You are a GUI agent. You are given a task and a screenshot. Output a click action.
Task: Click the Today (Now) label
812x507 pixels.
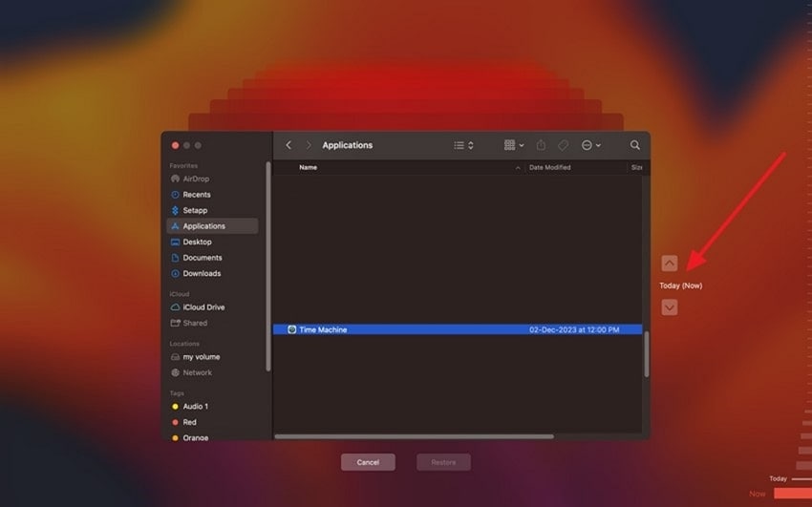point(680,285)
